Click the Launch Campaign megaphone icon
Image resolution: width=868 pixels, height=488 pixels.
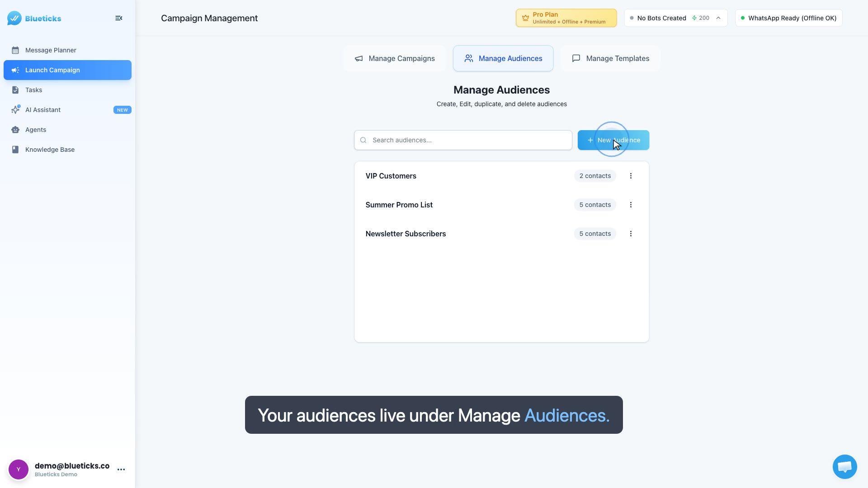click(15, 70)
